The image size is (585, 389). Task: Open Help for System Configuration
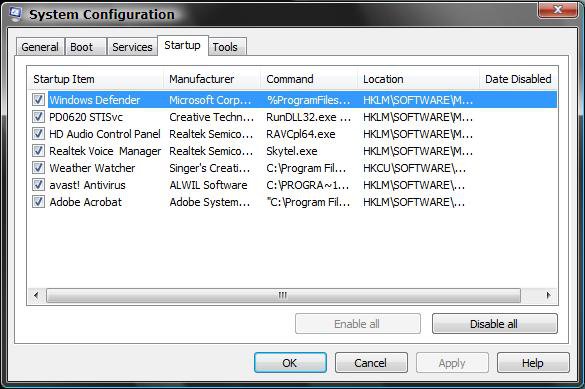click(x=533, y=363)
